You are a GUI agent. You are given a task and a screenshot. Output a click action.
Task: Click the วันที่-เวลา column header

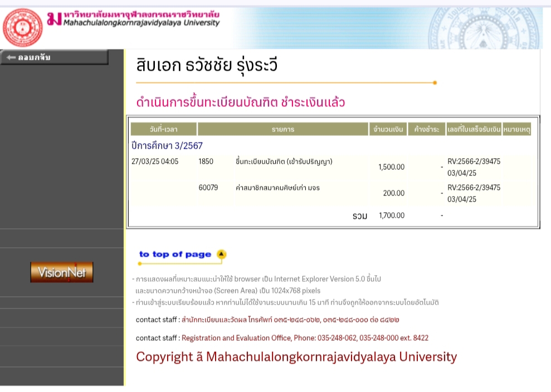click(163, 129)
